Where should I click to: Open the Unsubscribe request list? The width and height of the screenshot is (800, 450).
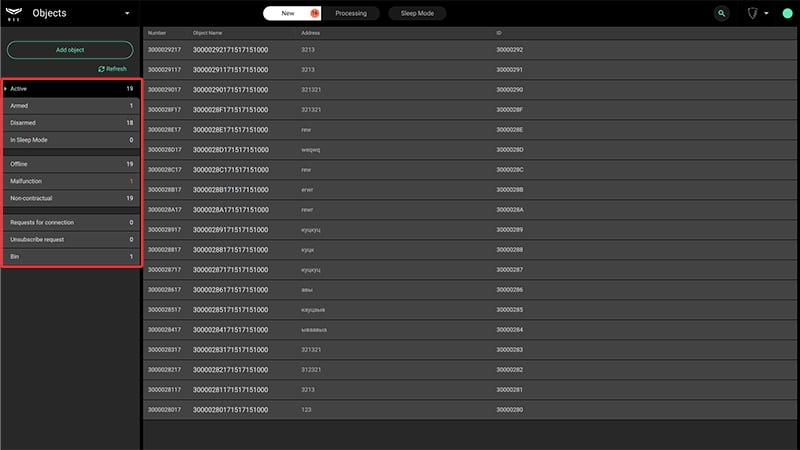click(71, 240)
